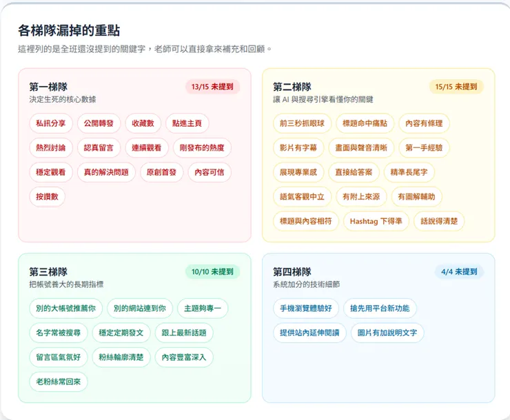Choose the 點進主頁 chip
Screen dimensions: 510x420
click(187, 123)
